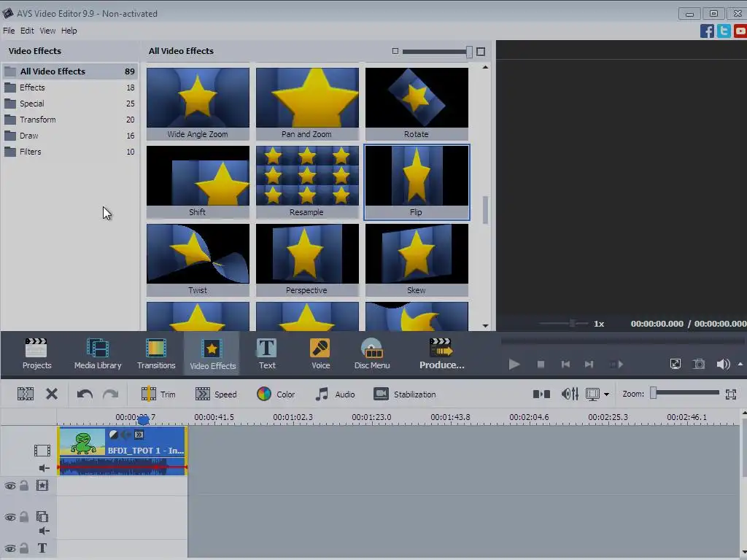Open the View menu

click(x=47, y=31)
